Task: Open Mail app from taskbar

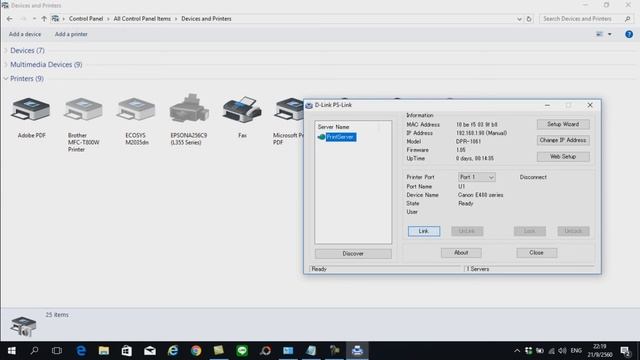Action: tap(150, 351)
